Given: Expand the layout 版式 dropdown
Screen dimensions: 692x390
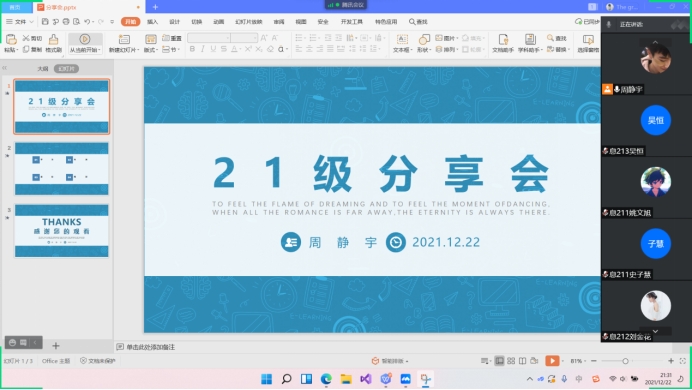Looking at the screenshot, I should [150, 50].
